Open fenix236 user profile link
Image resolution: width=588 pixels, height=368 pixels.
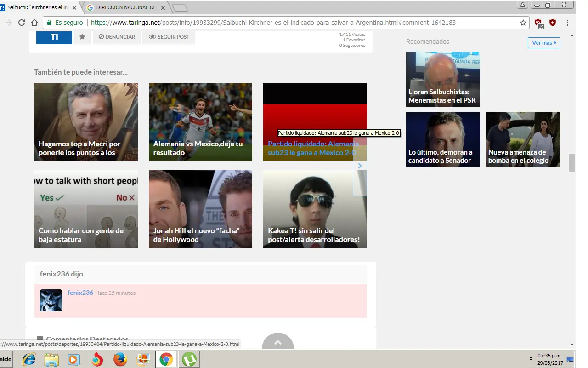(80, 293)
